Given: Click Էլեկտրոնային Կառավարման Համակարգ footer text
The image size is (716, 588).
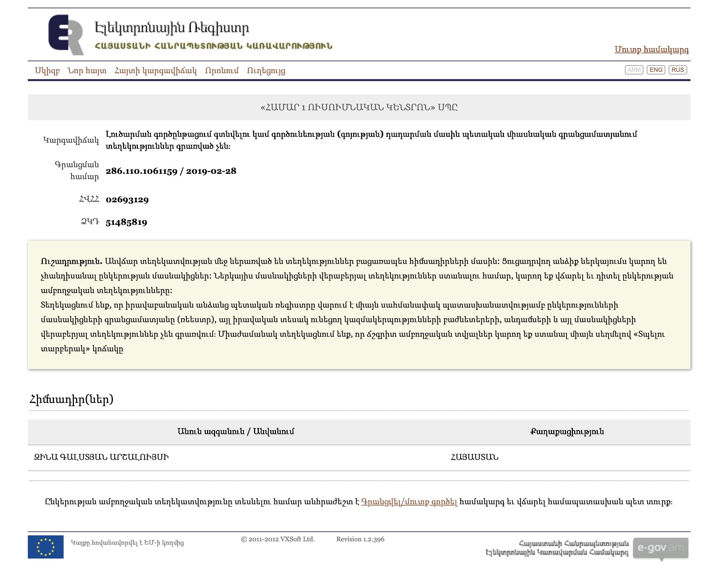Looking at the screenshot, I should pos(557,553).
